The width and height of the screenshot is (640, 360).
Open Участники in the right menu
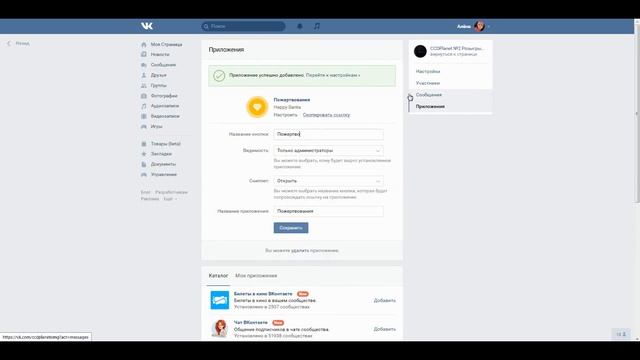[x=428, y=83]
